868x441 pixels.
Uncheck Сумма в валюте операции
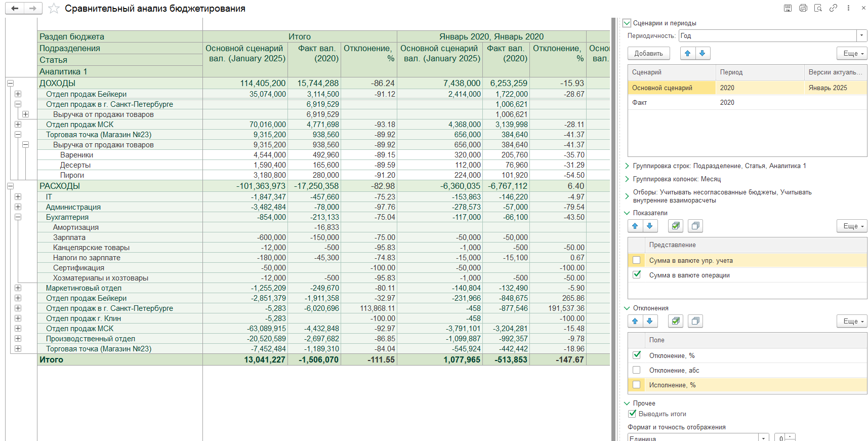point(637,275)
